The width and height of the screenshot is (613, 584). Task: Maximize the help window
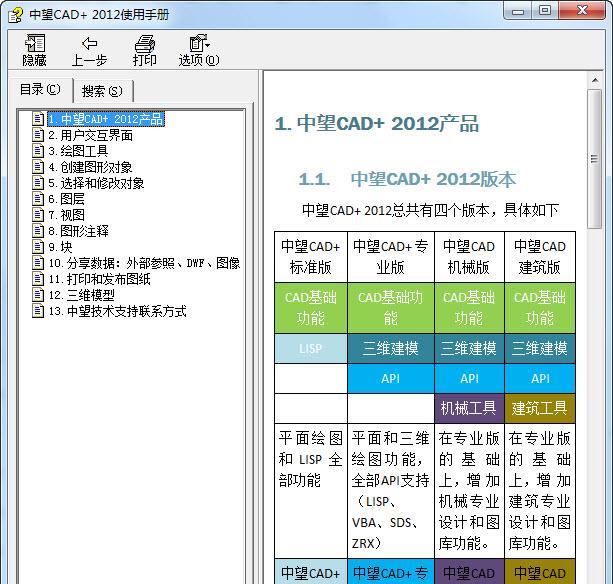[545, 11]
